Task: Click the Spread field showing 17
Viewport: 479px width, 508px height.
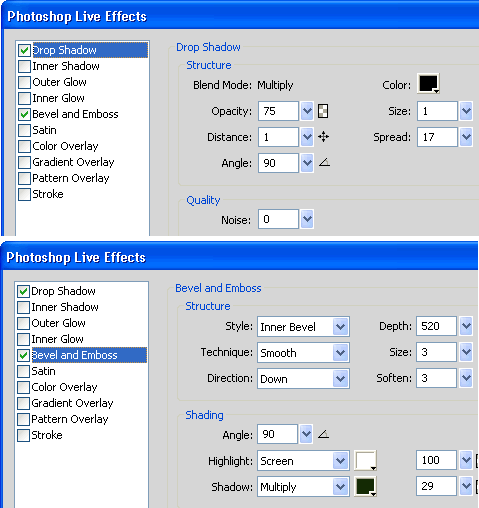Action: (x=437, y=137)
